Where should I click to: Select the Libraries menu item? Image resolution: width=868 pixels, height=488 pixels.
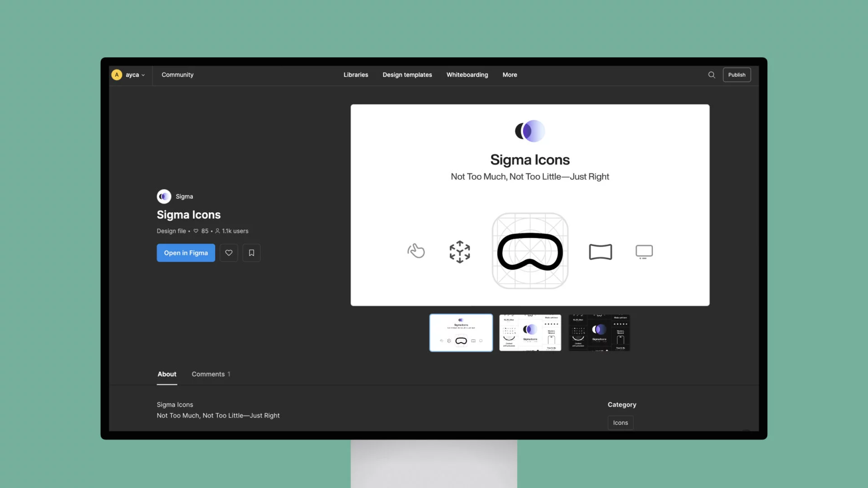point(356,75)
